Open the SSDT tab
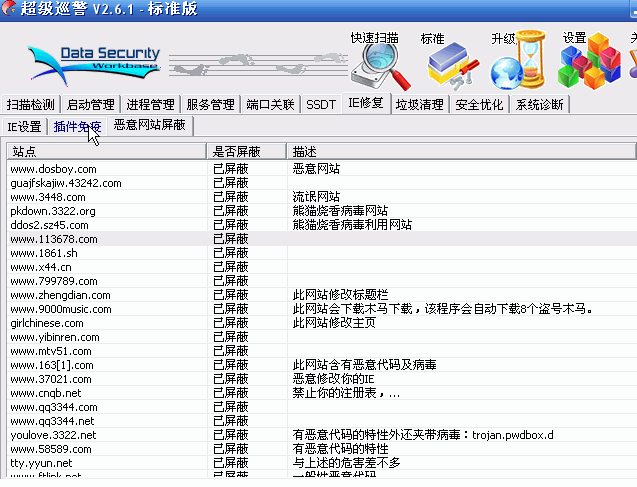637x487 pixels. pos(321,104)
